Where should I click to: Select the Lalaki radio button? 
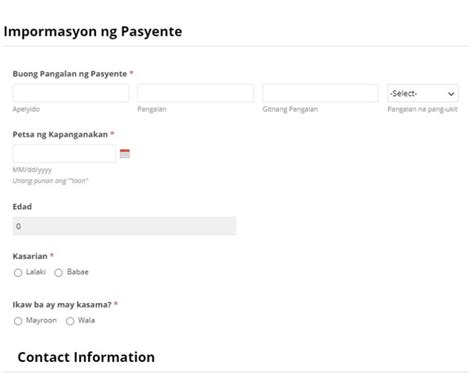[x=18, y=273]
